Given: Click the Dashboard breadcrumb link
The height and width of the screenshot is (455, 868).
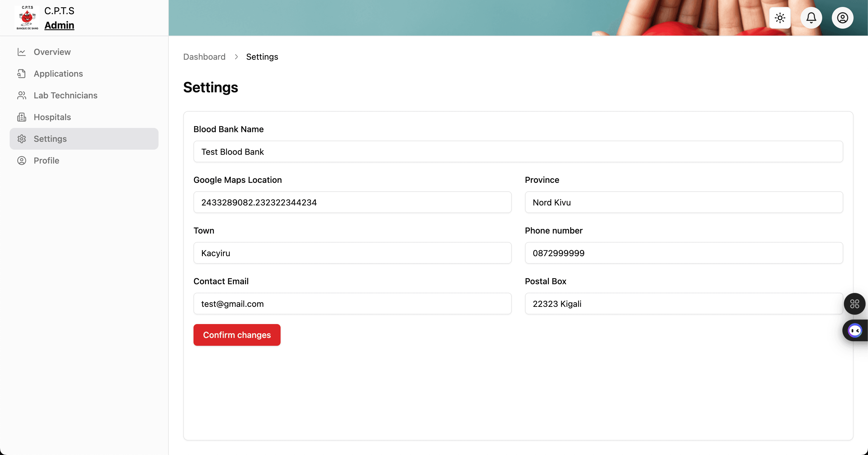Looking at the screenshot, I should 204,57.
